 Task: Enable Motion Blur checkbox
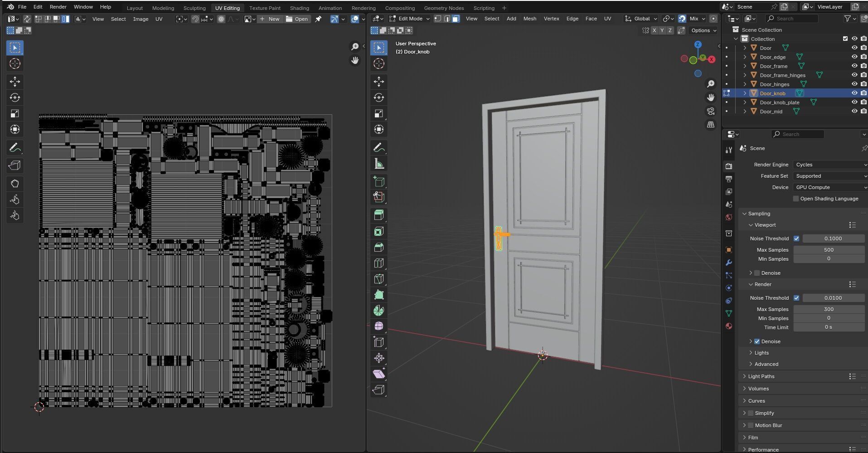pos(751,425)
